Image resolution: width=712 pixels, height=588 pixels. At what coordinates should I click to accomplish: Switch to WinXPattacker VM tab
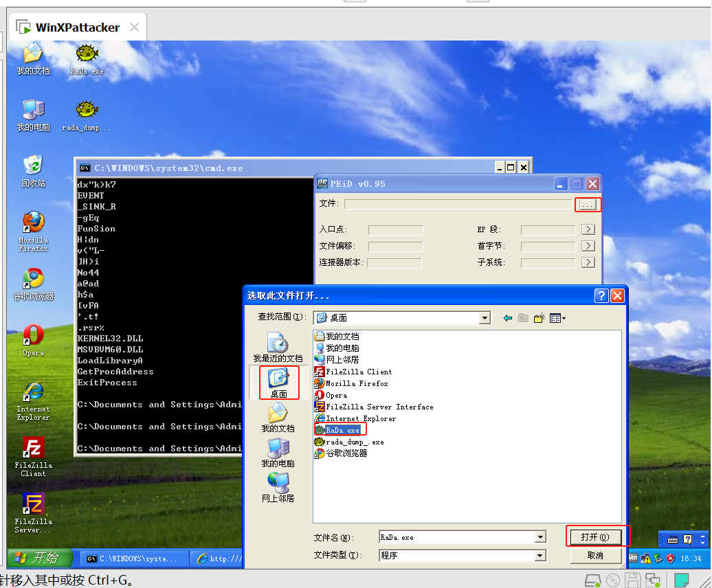coord(78,27)
